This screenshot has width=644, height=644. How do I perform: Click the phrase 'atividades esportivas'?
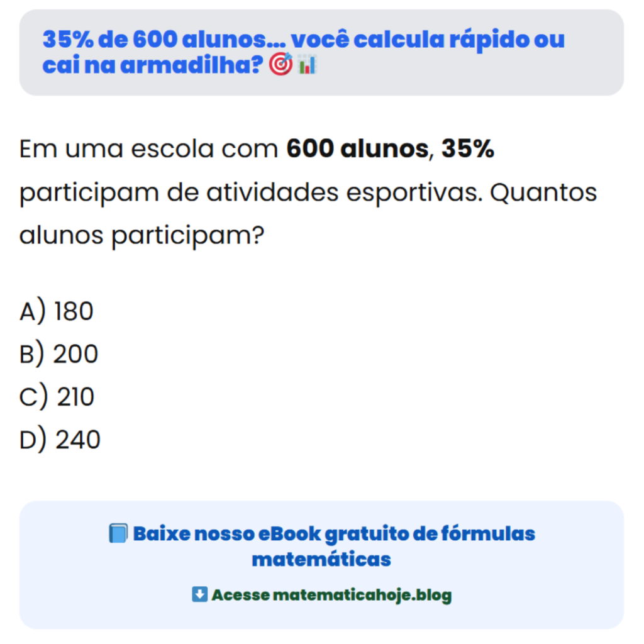pyautogui.click(x=341, y=193)
